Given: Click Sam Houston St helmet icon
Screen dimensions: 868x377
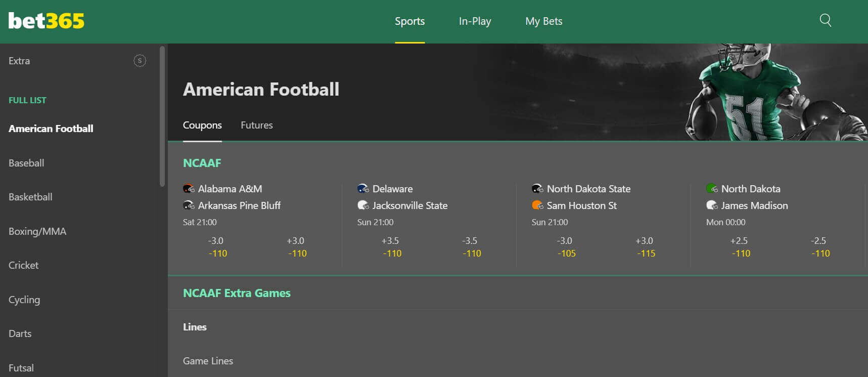Looking at the screenshot, I should [537, 205].
